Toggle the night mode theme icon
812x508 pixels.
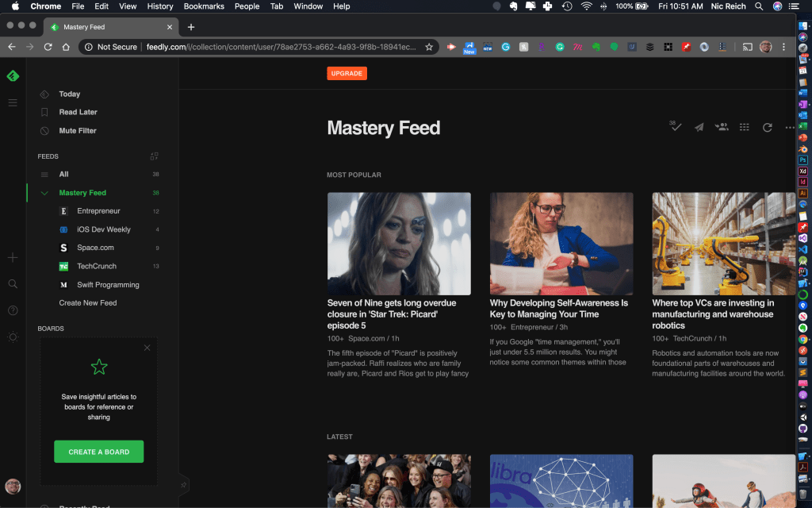coord(13,337)
